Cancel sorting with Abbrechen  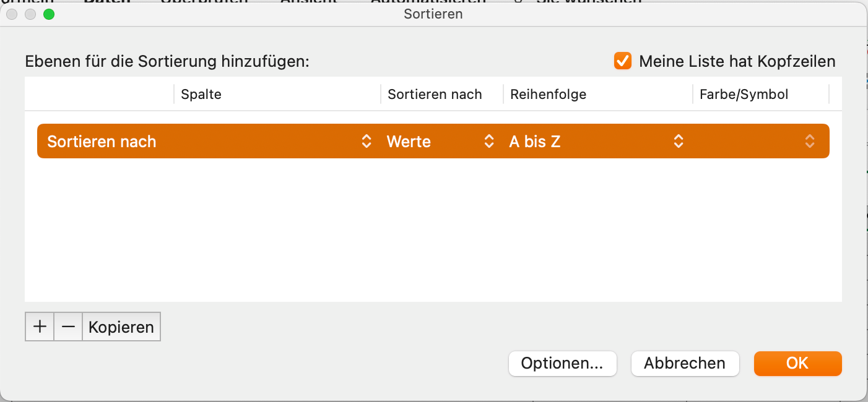[x=685, y=364]
